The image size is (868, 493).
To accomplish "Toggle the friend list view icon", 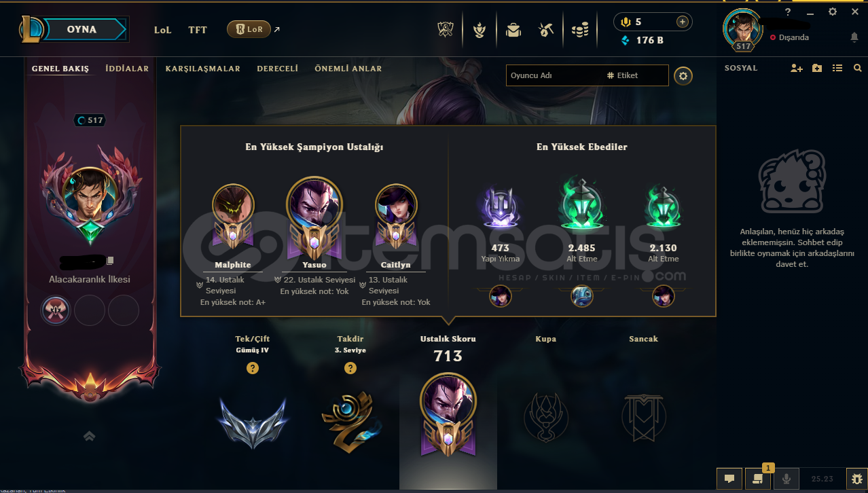I will 837,68.
